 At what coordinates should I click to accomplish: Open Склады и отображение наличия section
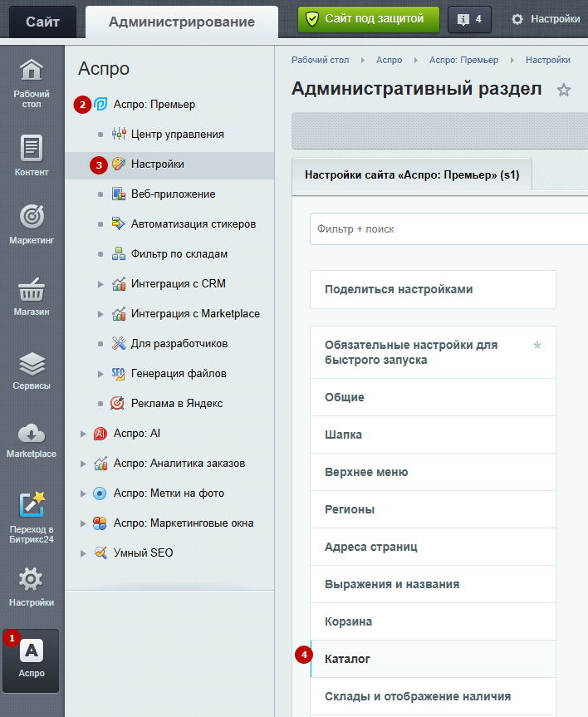(x=433, y=696)
